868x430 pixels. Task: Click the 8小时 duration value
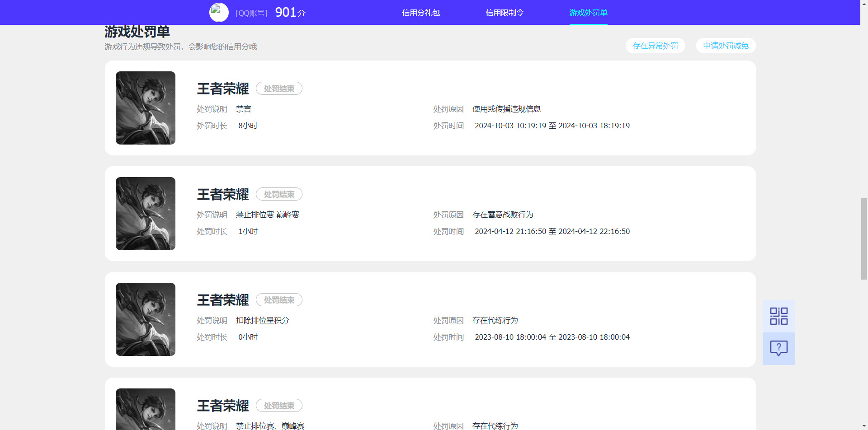(248, 126)
